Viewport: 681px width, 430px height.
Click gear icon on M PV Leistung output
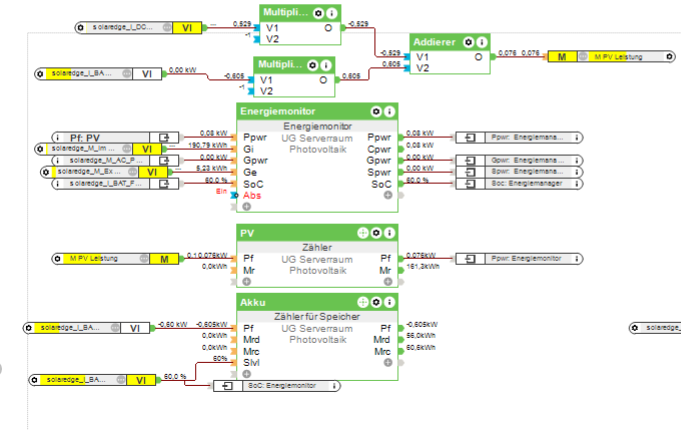[669, 56]
